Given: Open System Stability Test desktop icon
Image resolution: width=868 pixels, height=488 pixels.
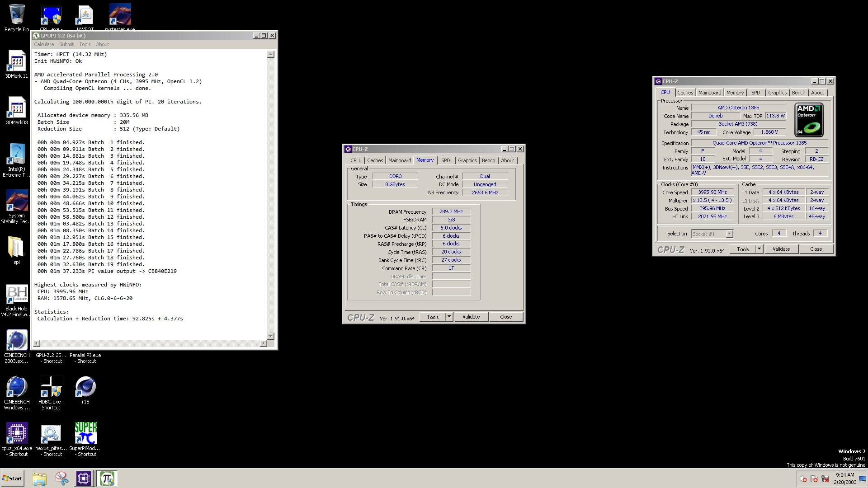Looking at the screenshot, I should tap(17, 207).
